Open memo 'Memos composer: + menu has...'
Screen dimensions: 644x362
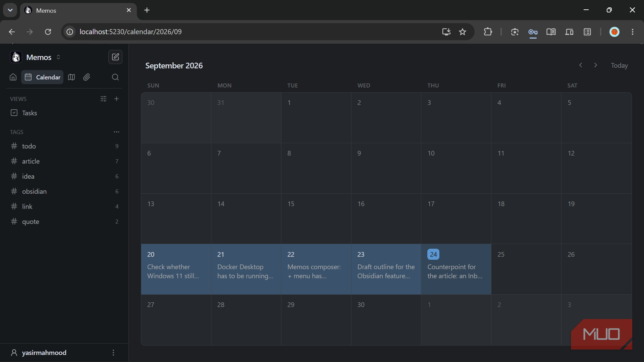pos(314,271)
